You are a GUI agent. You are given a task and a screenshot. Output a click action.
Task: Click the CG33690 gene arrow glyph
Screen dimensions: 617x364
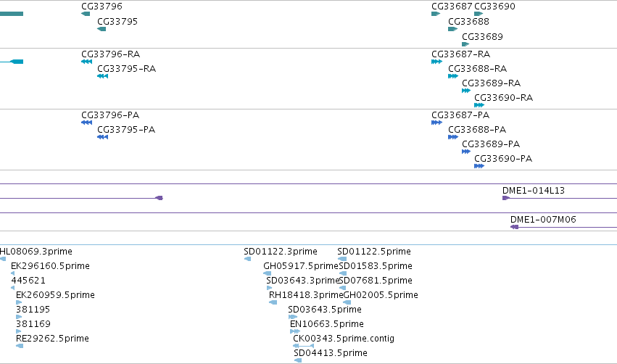(479, 14)
